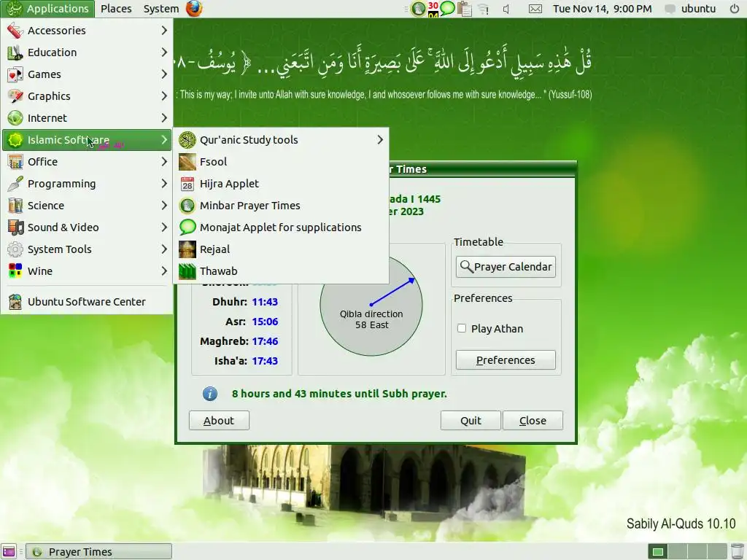This screenshot has height=560, width=747.
Task: Click the ubuntu user name in panel
Action: coord(698,9)
